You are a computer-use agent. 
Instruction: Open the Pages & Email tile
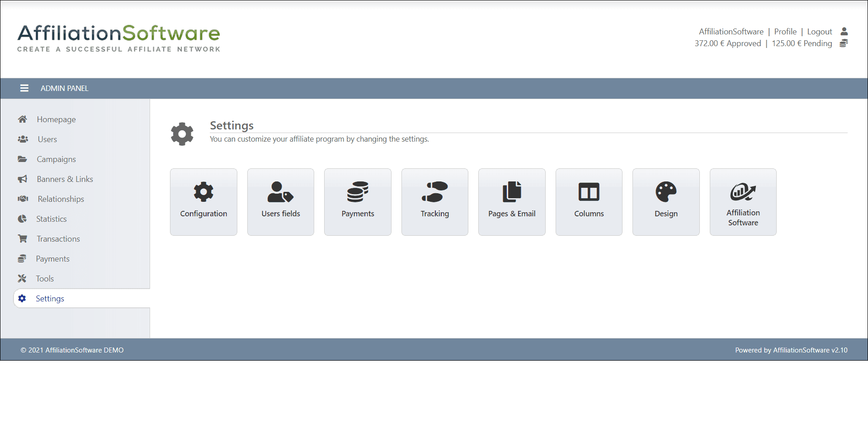[x=512, y=202]
